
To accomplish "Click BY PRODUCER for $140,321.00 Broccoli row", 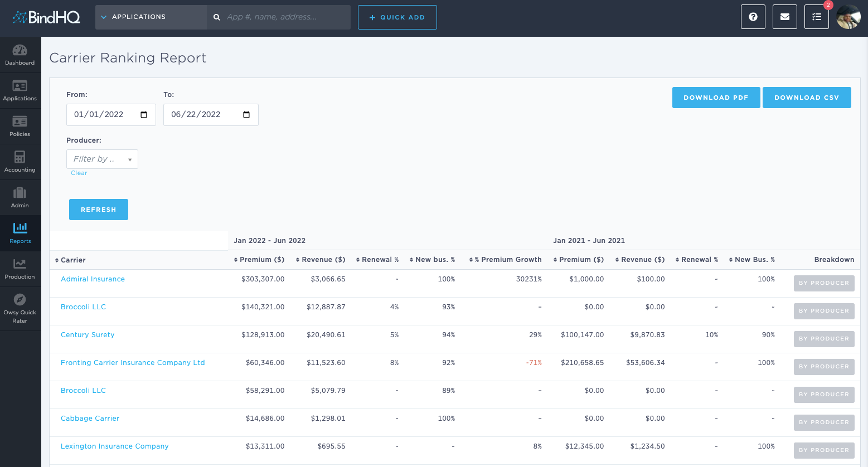I will (824, 311).
